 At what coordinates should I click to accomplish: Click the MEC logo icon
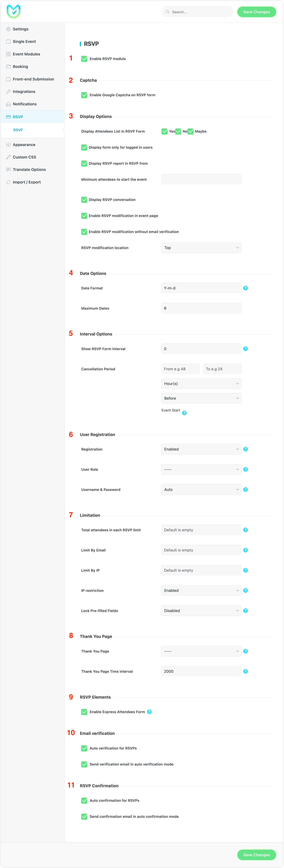click(x=13, y=11)
